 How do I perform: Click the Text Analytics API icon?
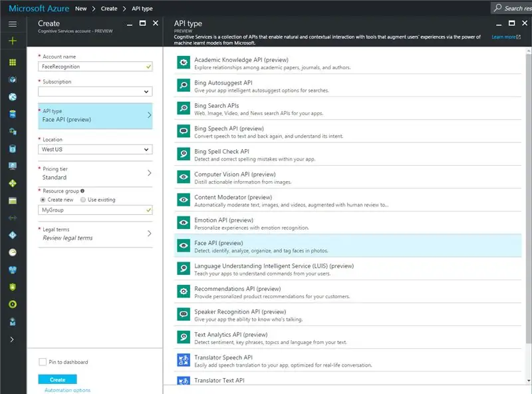click(x=184, y=337)
